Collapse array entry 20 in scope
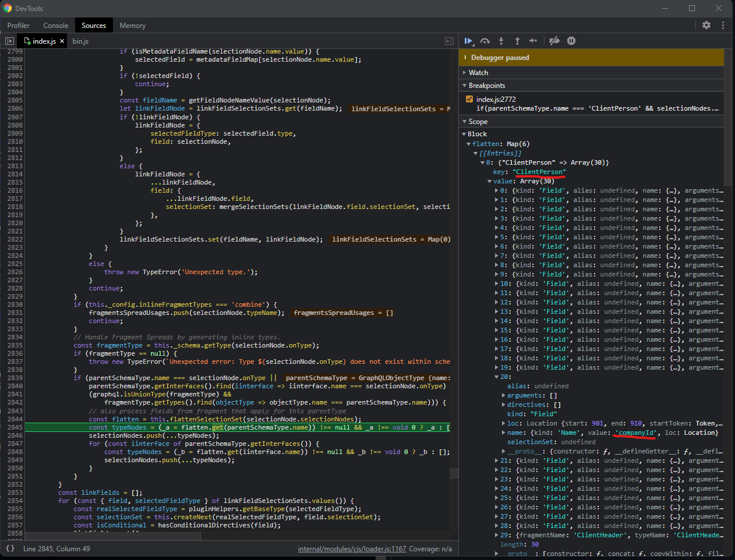Image resolution: width=735 pixels, height=560 pixels. pyautogui.click(x=497, y=377)
